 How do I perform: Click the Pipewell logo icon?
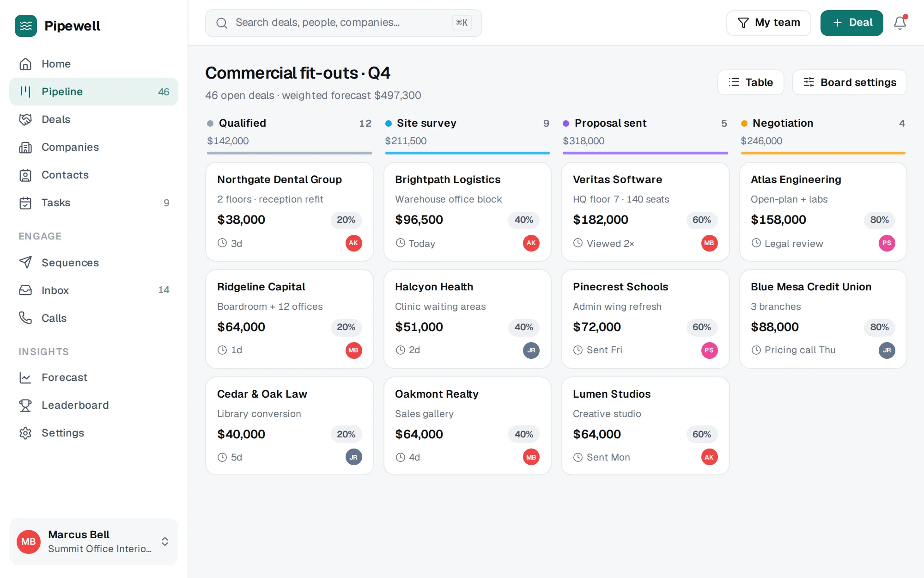(26, 26)
